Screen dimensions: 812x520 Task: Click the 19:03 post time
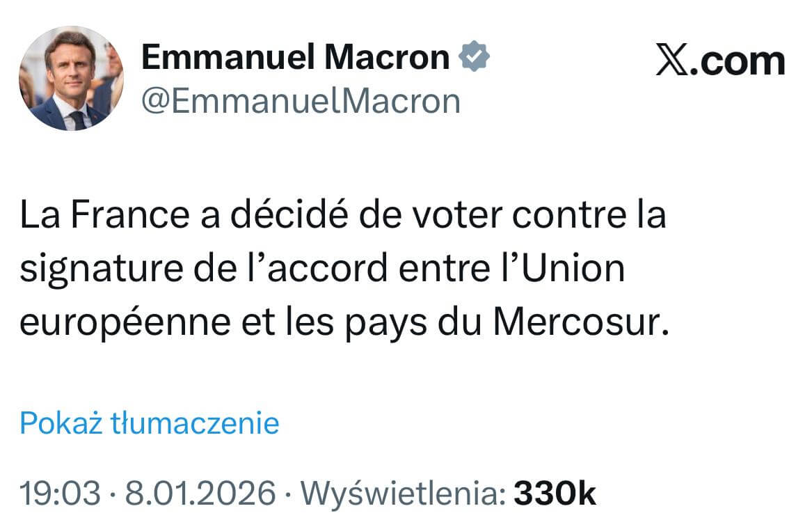59,494
